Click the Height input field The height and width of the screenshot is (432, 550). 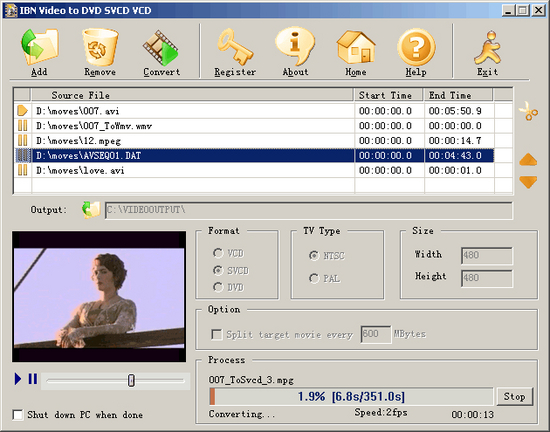487,278
